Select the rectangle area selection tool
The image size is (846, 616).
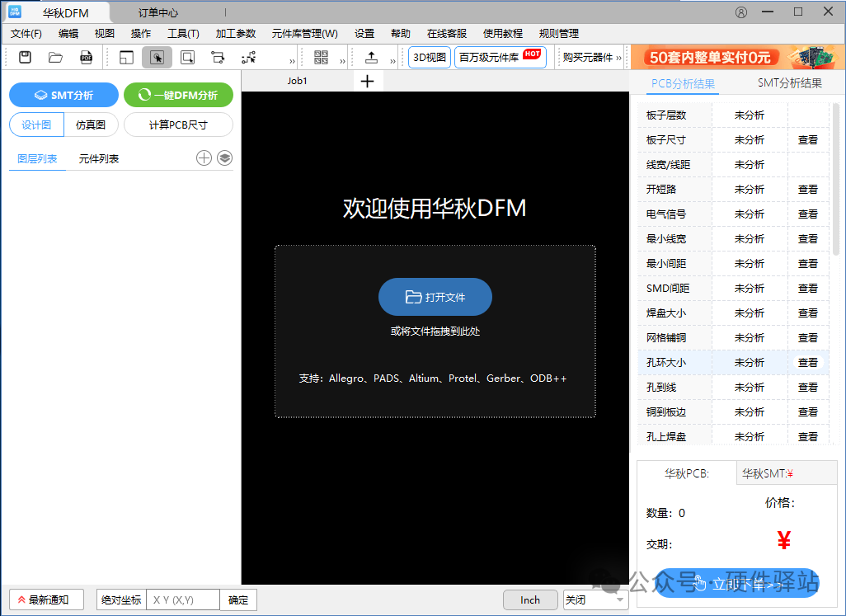click(x=188, y=57)
